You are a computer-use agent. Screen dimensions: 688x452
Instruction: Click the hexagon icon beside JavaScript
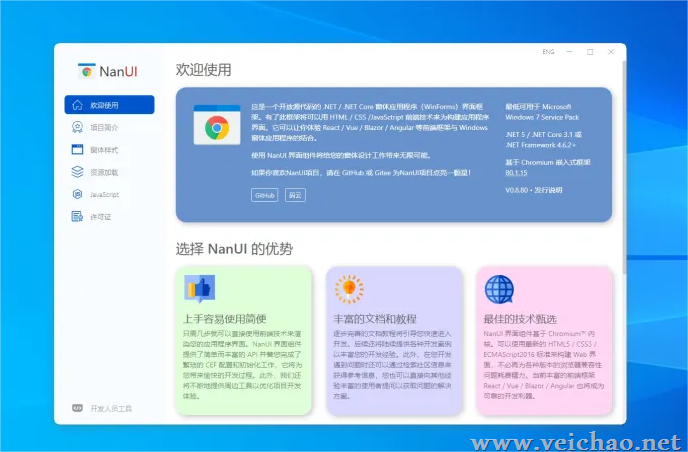tap(77, 194)
